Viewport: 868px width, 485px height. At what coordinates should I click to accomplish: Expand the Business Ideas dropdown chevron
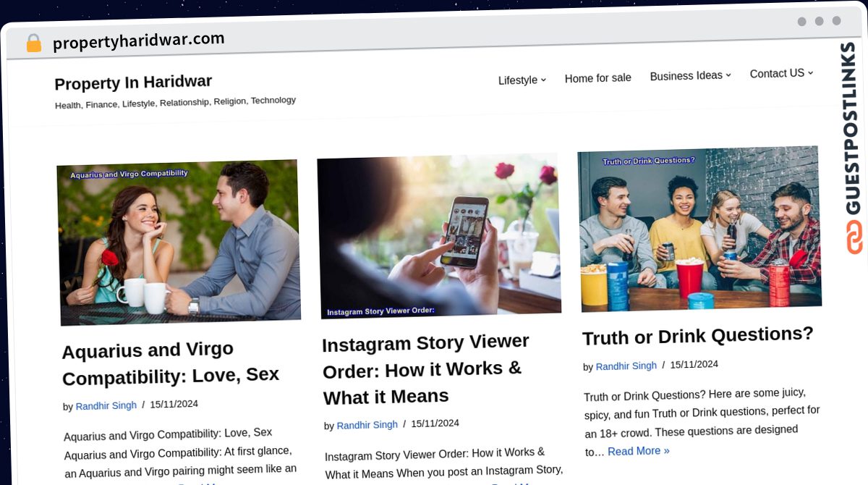(728, 75)
